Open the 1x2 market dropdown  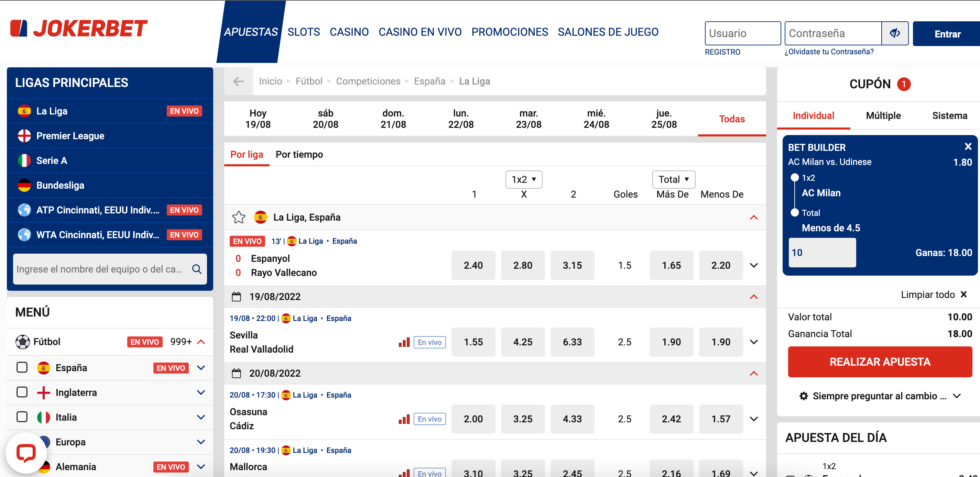click(x=523, y=179)
